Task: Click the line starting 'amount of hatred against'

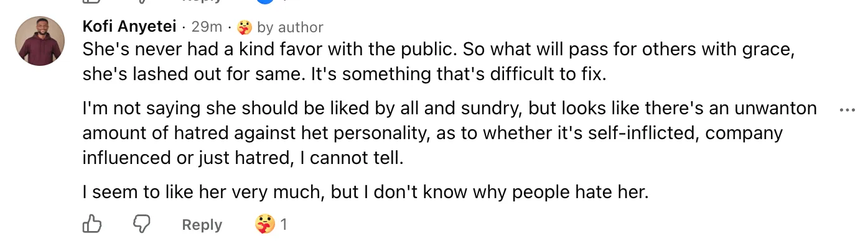Action: pos(432,133)
